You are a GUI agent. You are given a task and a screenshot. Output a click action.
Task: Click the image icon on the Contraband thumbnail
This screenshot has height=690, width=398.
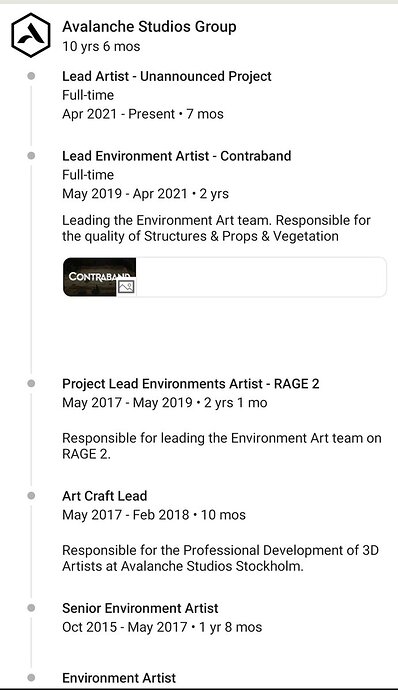point(126,287)
